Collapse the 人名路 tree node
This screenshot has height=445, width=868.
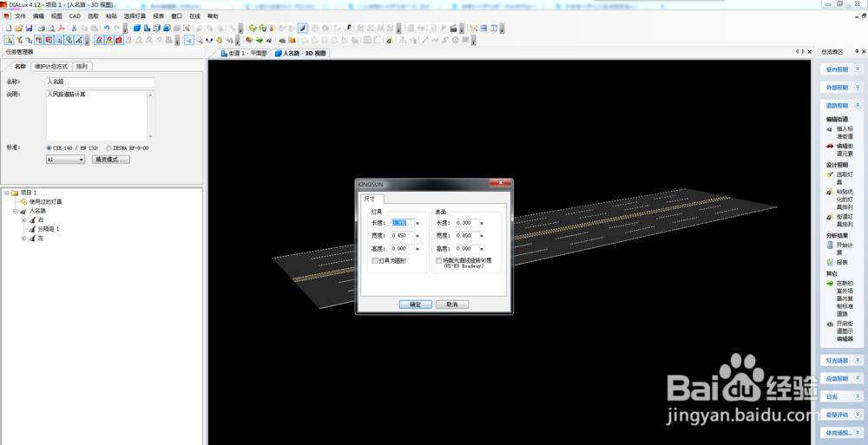(15, 211)
